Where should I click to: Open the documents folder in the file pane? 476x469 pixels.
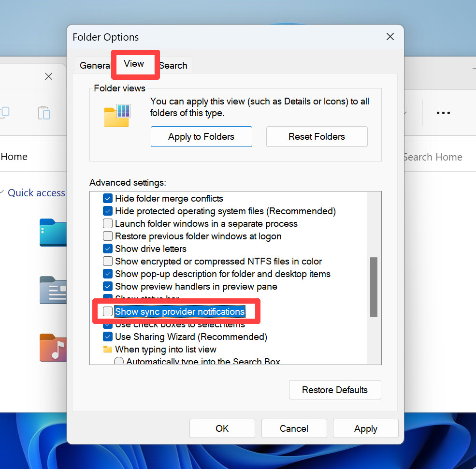coord(54,290)
